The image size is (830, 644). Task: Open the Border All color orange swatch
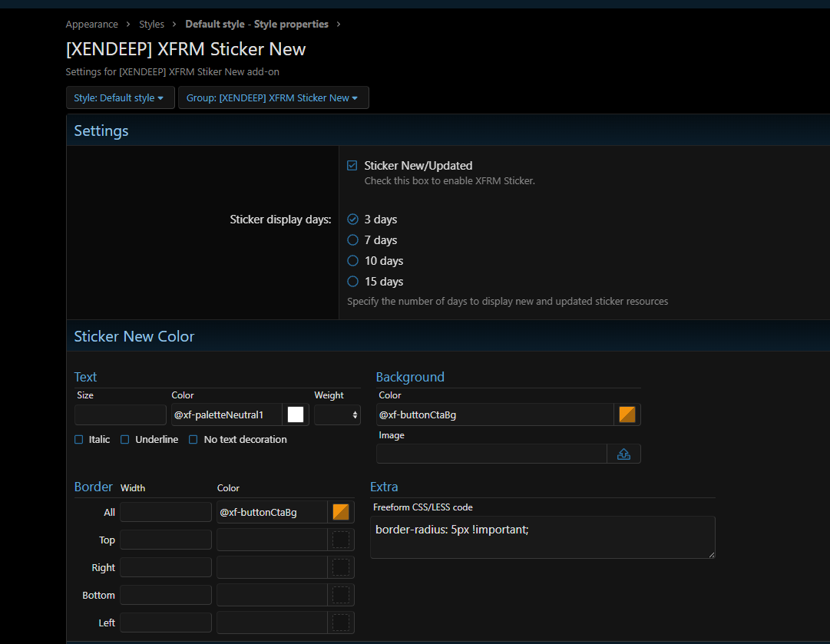[x=340, y=512]
